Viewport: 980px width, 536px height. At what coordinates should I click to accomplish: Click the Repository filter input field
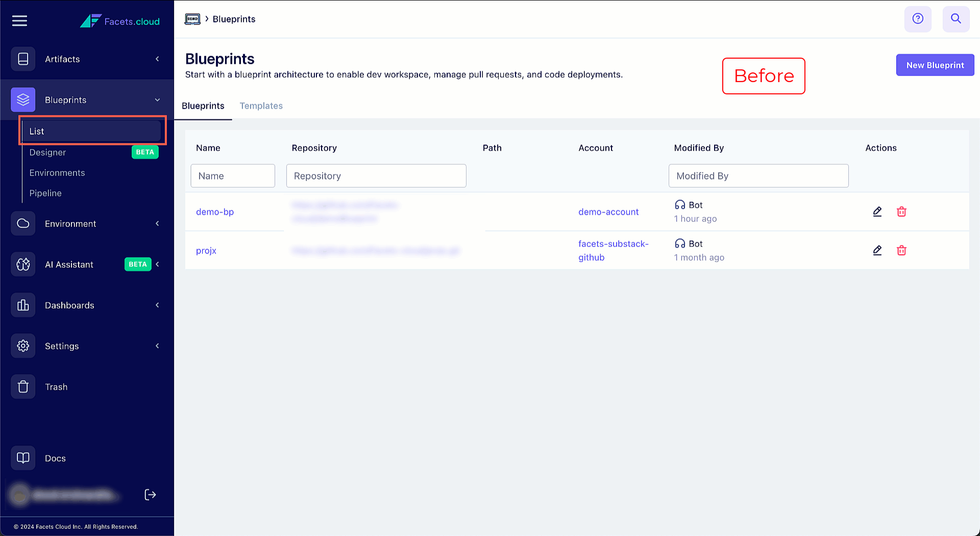tap(376, 176)
